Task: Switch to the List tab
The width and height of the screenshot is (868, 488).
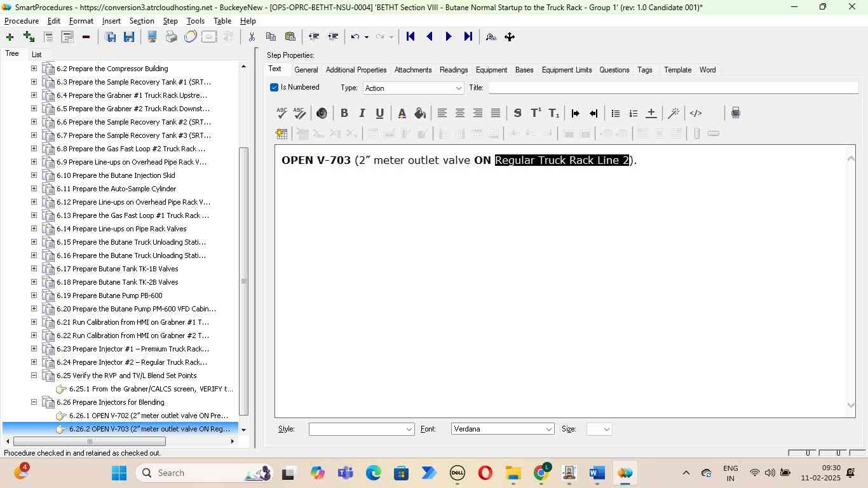Action: (37, 55)
